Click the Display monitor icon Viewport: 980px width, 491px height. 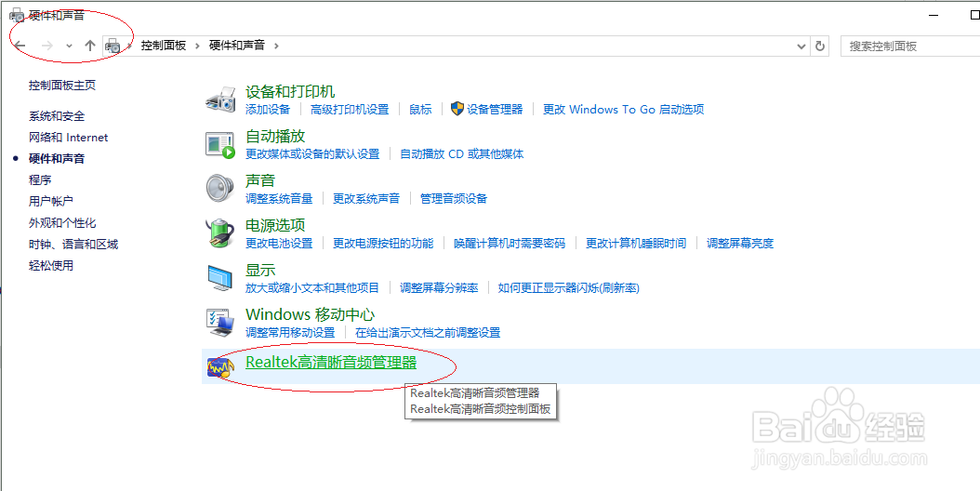pyautogui.click(x=220, y=278)
